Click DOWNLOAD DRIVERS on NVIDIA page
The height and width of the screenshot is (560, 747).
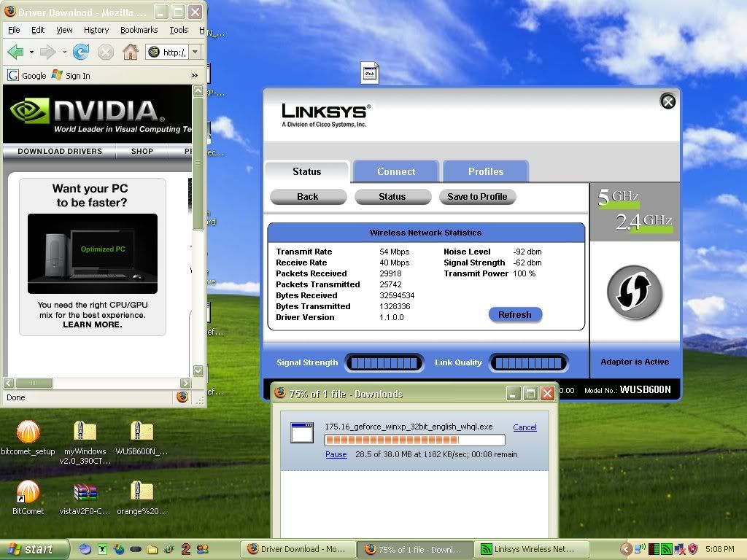60,152
